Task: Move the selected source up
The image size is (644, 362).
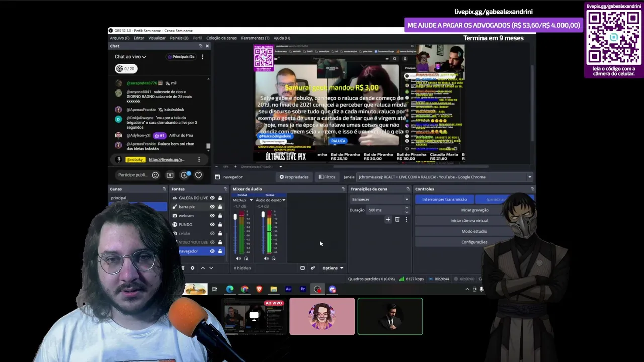Action: point(203,268)
